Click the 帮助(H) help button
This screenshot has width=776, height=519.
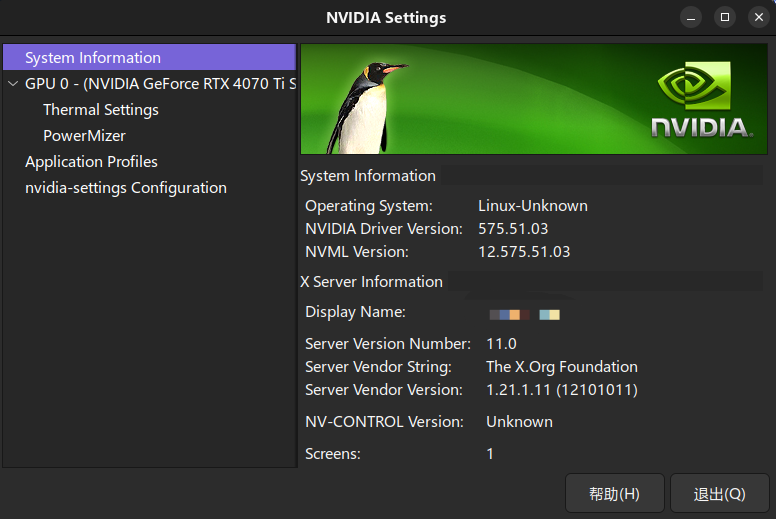(x=614, y=493)
